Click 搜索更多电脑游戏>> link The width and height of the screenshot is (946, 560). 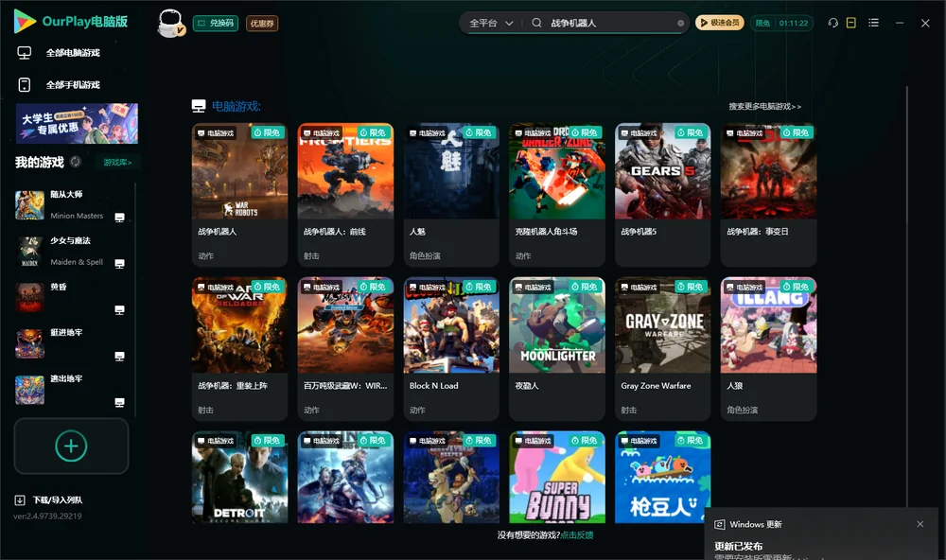point(765,106)
